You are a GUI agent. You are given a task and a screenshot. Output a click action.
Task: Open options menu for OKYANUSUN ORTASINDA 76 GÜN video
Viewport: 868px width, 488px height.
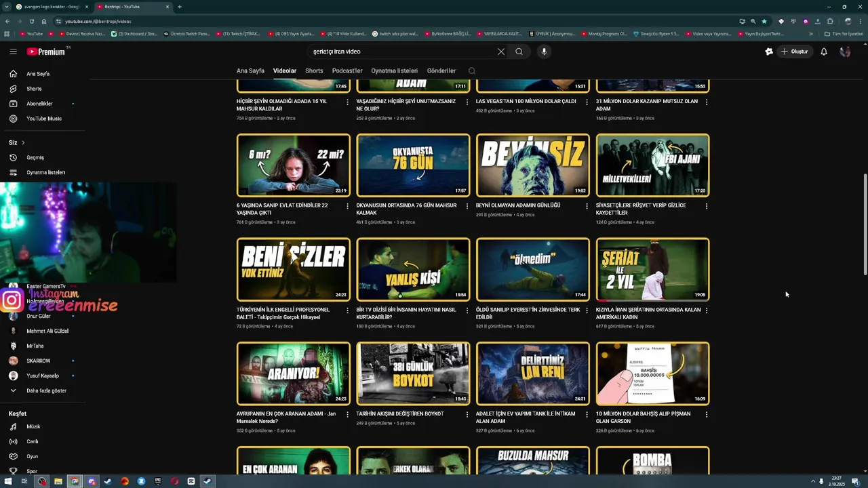click(467, 206)
